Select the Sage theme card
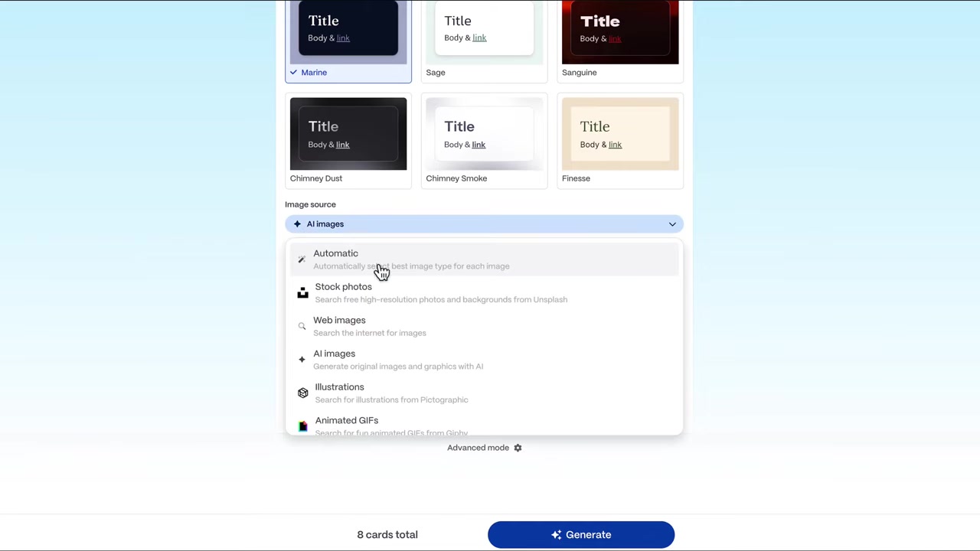Screen dimensions: 980x551 click(x=484, y=41)
